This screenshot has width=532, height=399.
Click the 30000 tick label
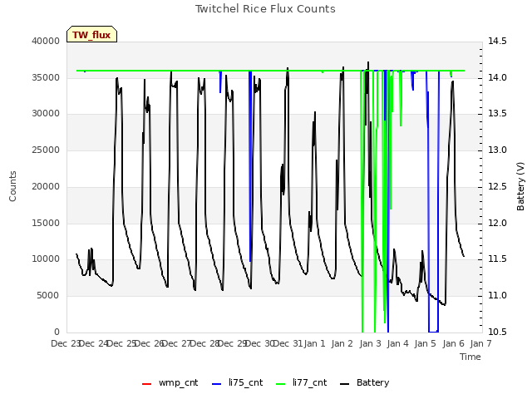coord(46,114)
